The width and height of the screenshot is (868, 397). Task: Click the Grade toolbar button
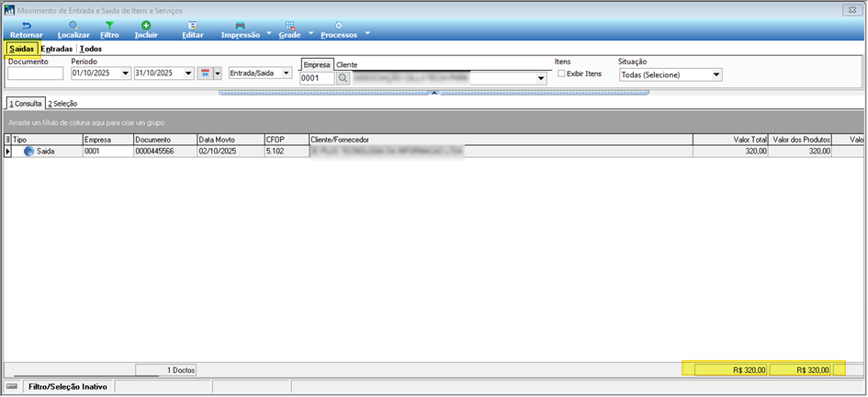(x=289, y=30)
